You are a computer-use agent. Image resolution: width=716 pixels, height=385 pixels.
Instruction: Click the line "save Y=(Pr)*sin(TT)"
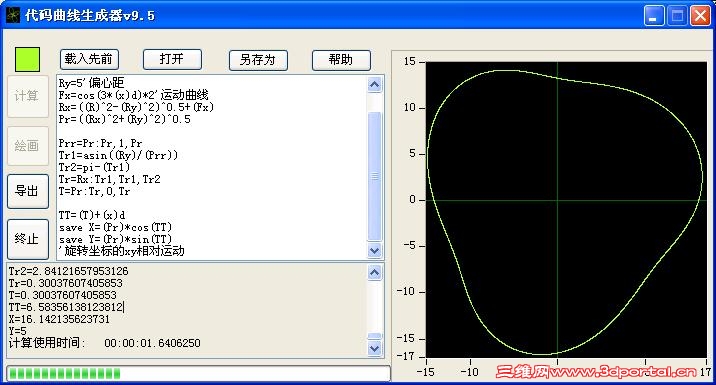(x=116, y=239)
